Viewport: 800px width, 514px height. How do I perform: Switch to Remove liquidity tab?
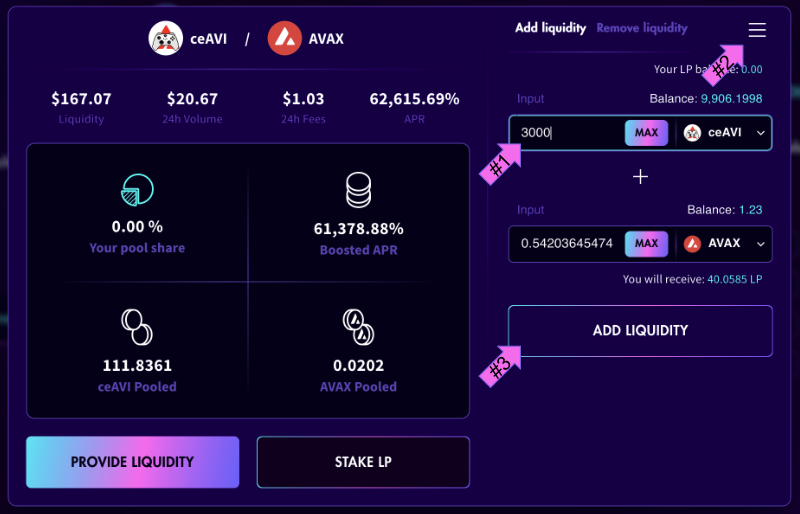(x=642, y=28)
